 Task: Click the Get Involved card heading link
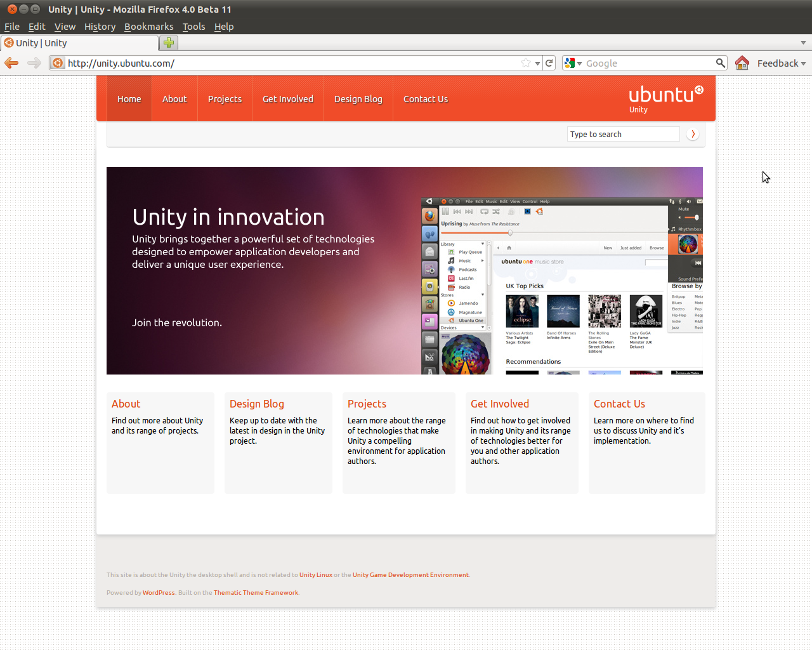click(x=500, y=404)
